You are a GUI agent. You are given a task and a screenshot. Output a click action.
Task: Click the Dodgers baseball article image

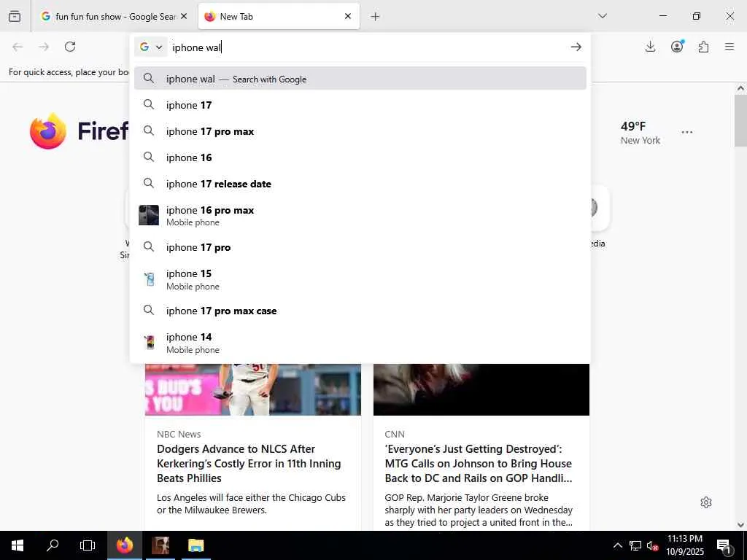pyautogui.click(x=253, y=389)
